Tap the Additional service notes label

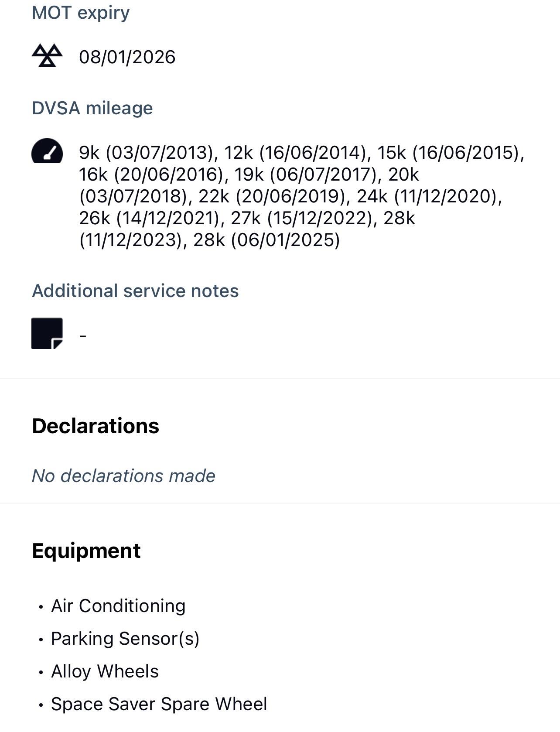click(135, 291)
